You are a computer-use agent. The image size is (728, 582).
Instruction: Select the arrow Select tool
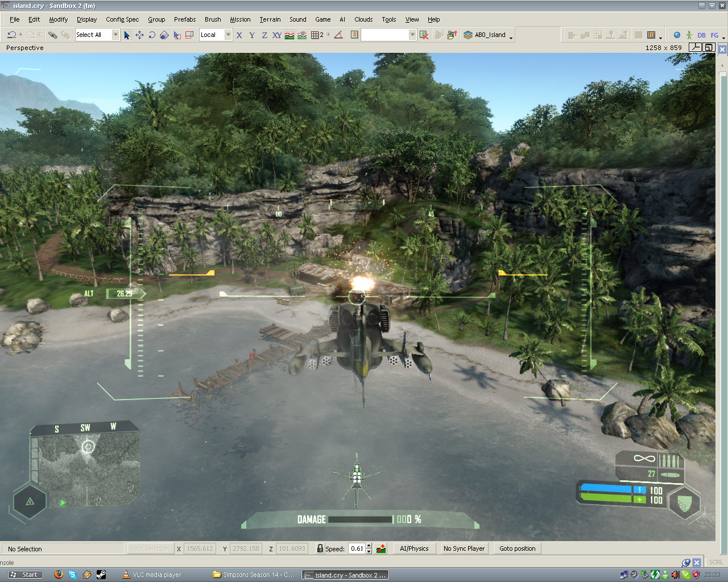coord(127,35)
